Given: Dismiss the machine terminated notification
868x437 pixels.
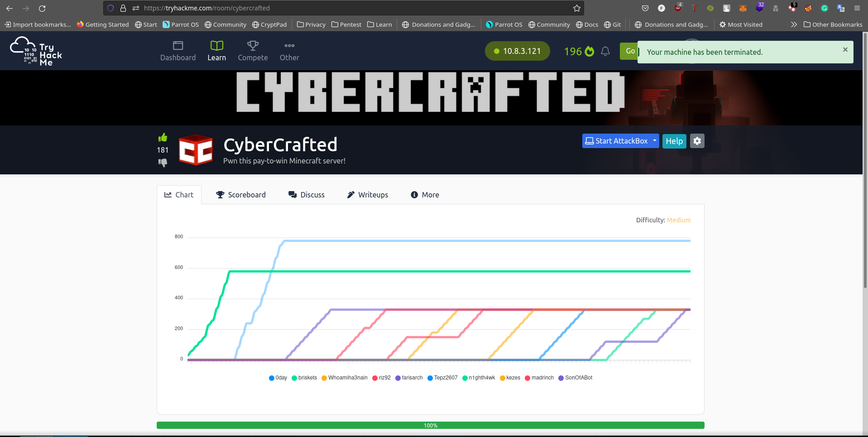Looking at the screenshot, I should 845,50.
